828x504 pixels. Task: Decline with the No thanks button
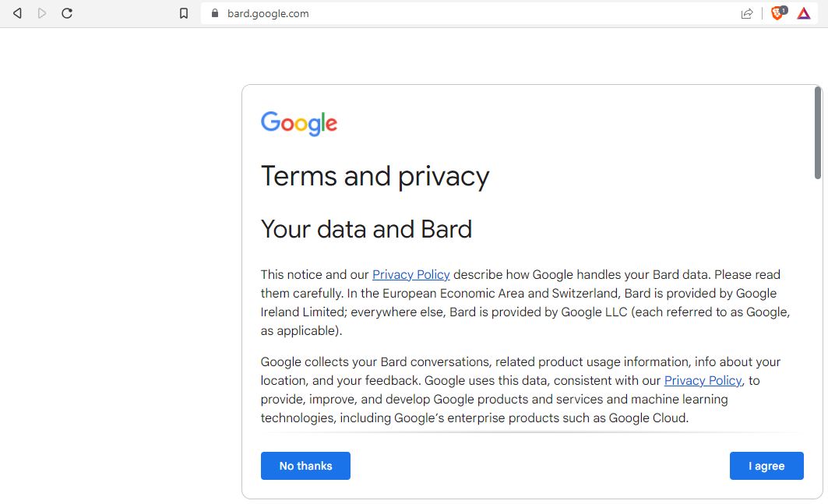(305, 466)
